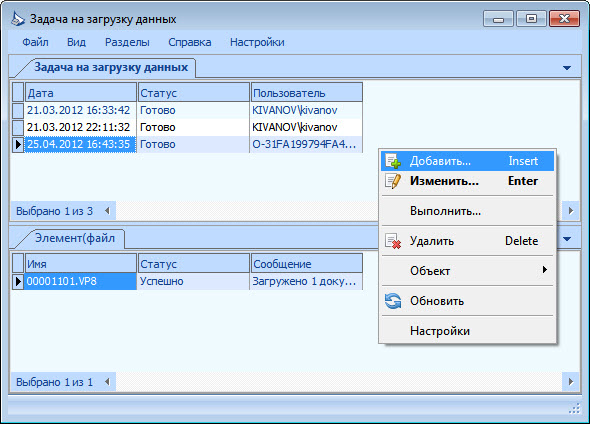Click the blue refresh arrows icon for Обновить

(x=393, y=301)
